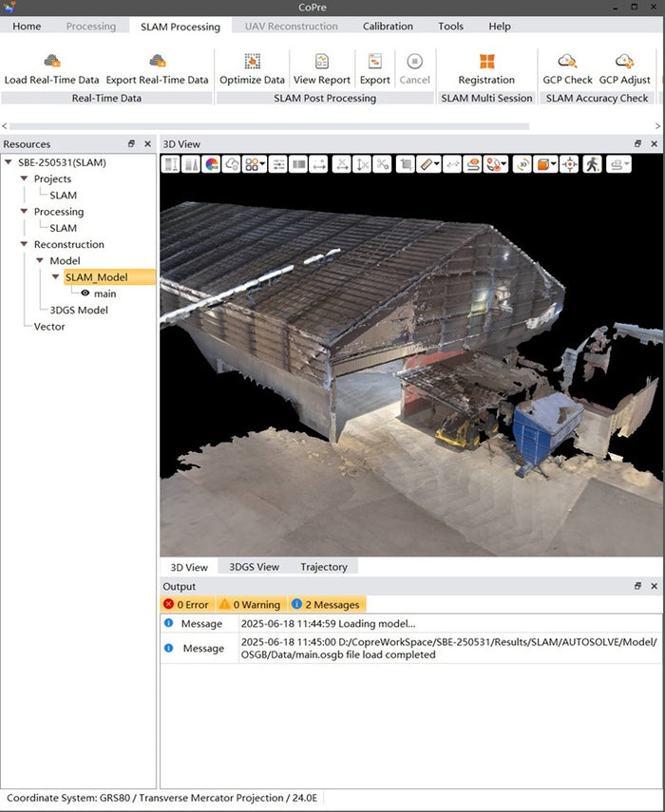Open View Report in the ribbon
Screen dimensions: 665x812
[321, 63]
